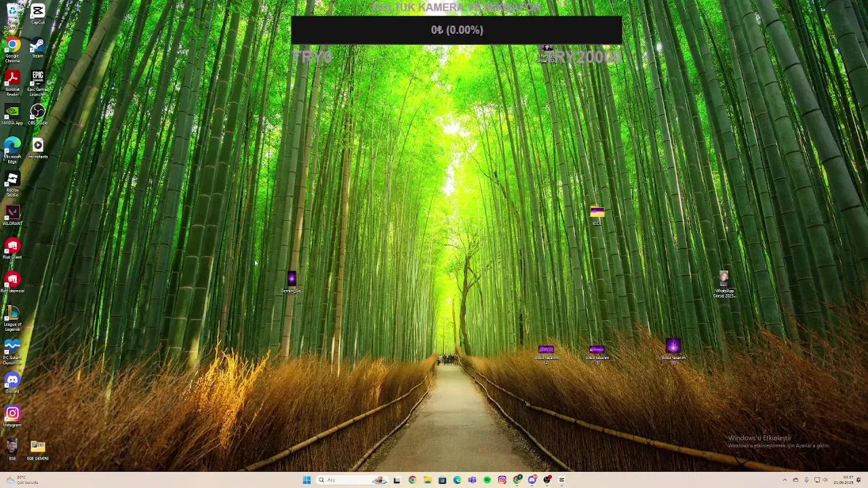Open CapCut from the taskbar

tap(561, 480)
